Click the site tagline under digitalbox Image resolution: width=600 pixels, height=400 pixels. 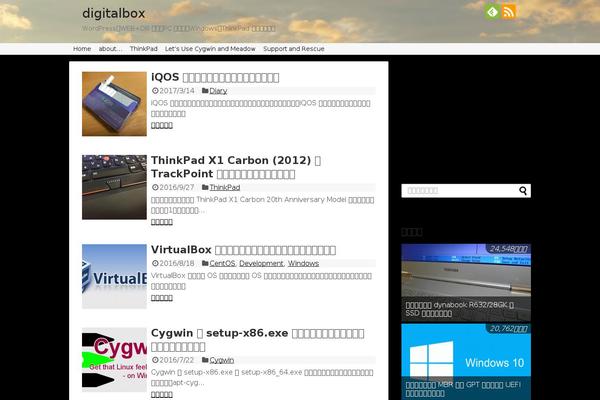point(179,28)
